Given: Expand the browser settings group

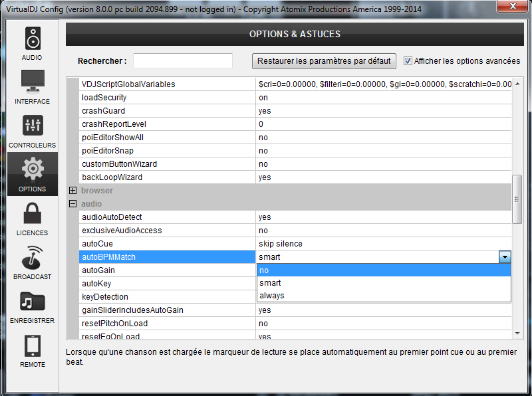Looking at the screenshot, I should [73, 191].
